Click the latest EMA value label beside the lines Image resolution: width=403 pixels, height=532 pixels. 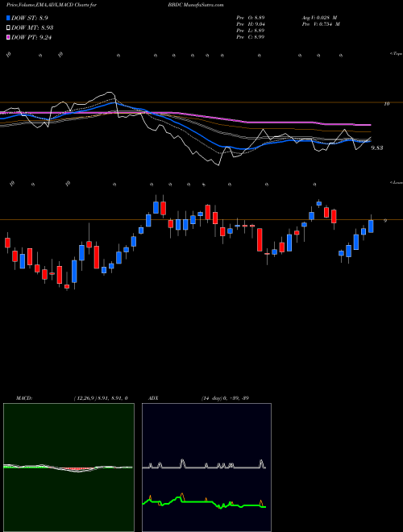coord(377,148)
